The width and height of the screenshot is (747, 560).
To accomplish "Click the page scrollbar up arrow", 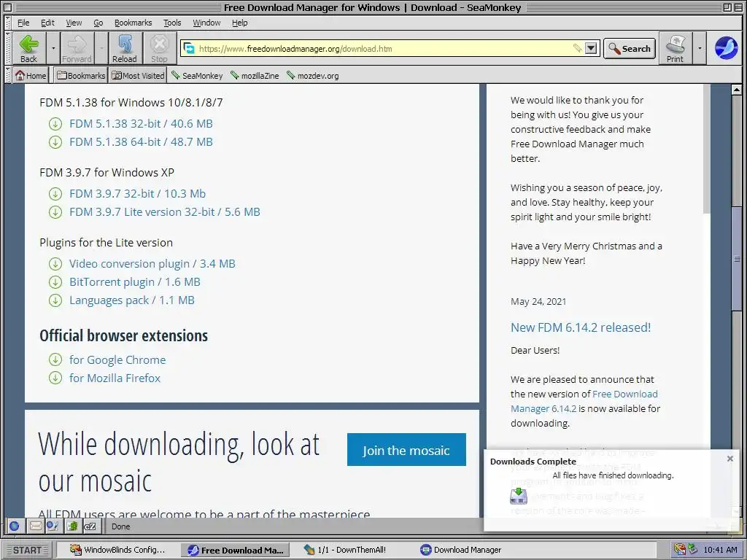I will tap(737, 89).
